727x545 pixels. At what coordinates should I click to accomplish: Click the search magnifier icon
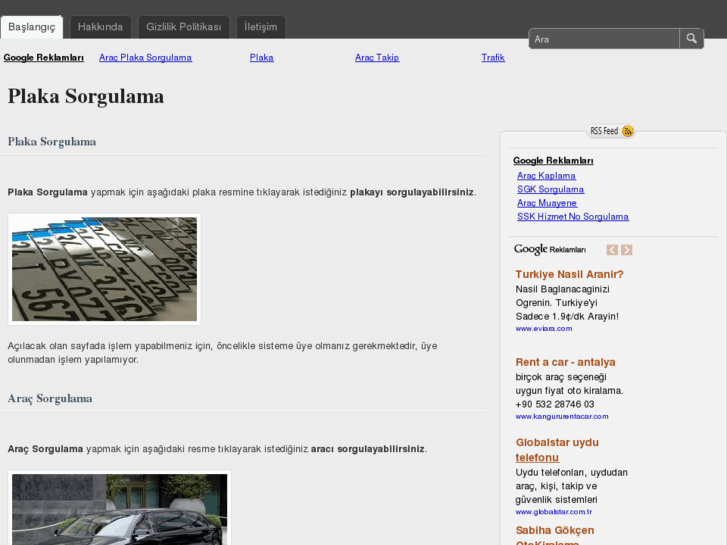(x=691, y=39)
